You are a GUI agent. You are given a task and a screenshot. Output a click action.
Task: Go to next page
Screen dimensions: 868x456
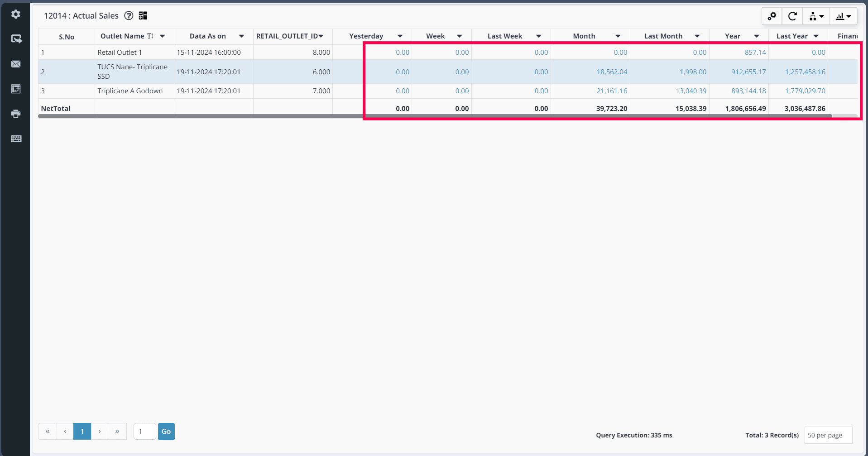[100, 432]
